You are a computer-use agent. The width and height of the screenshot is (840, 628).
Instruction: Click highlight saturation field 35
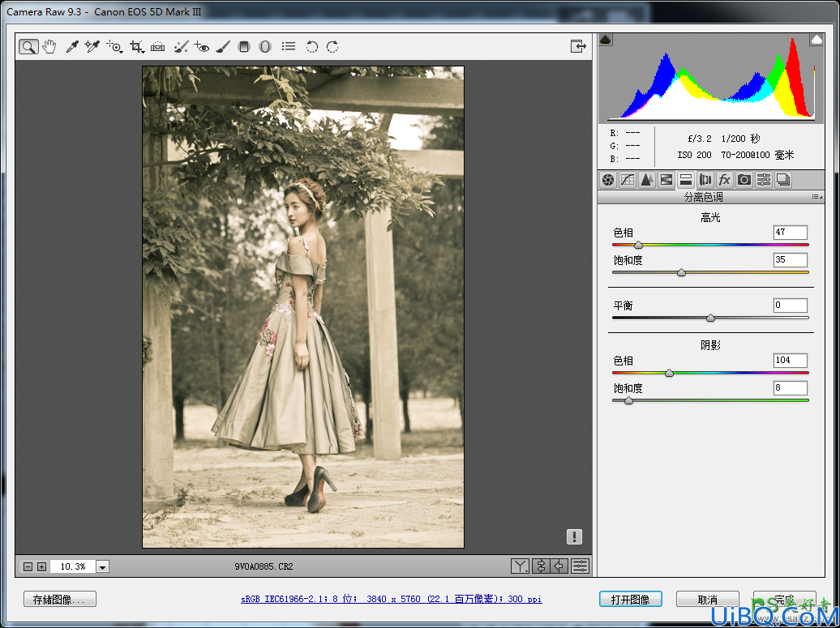click(x=791, y=259)
